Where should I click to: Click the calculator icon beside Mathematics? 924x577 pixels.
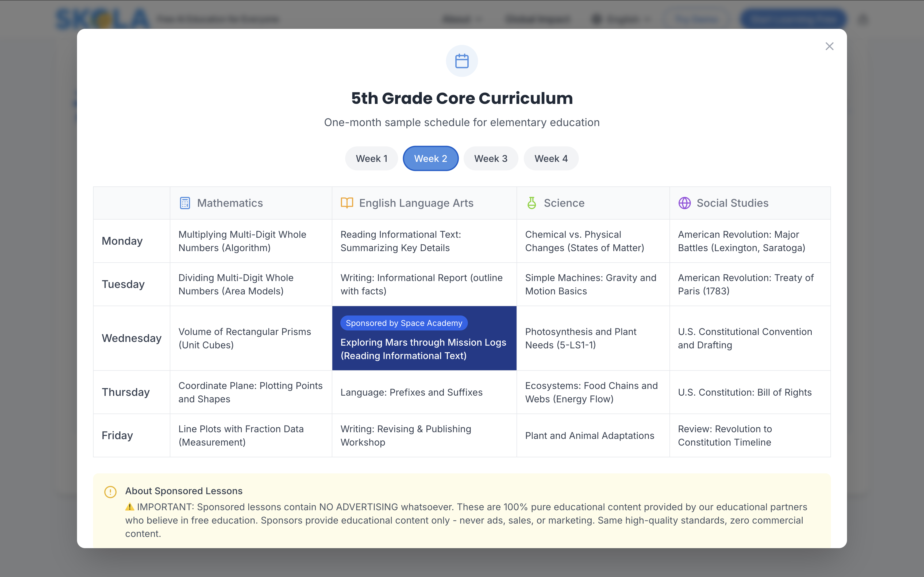(x=185, y=203)
